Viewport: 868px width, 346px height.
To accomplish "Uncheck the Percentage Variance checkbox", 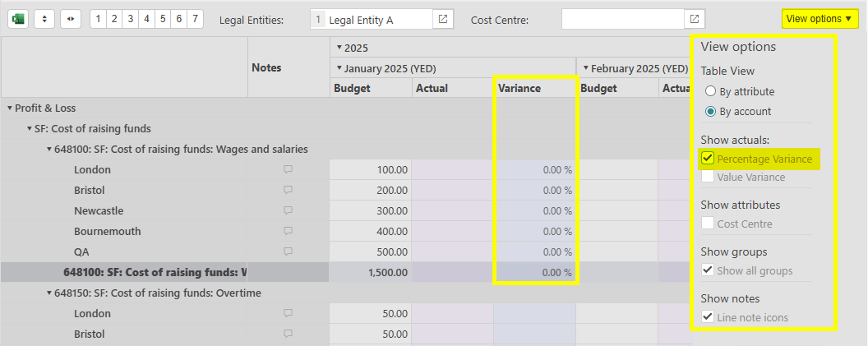I will 708,159.
